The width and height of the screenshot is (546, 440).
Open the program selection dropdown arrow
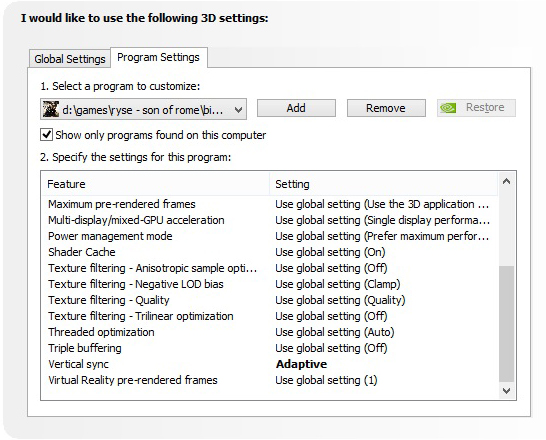pyautogui.click(x=239, y=110)
